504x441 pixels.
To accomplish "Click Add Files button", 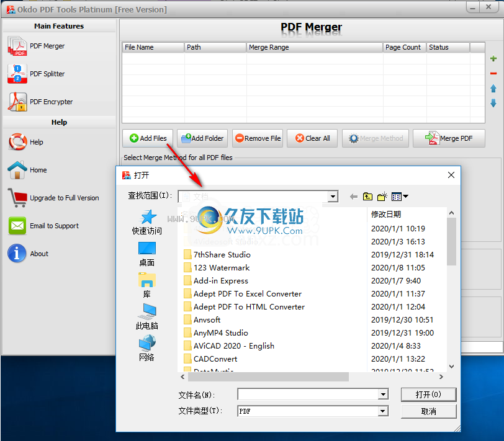I will (x=148, y=138).
